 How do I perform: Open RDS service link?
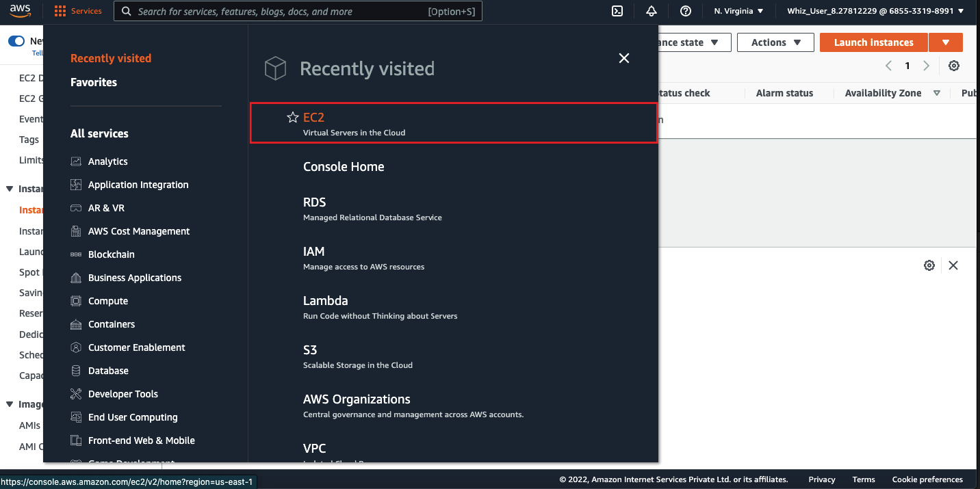tap(315, 202)
